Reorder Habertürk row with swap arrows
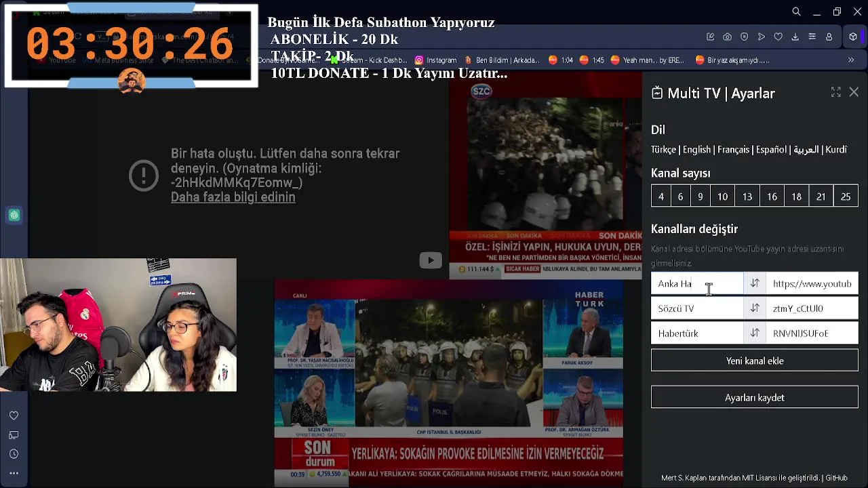868x488 pixels. [755, 333]
